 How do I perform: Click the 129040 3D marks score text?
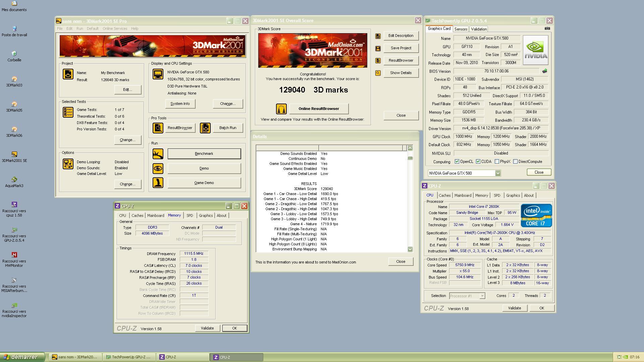coord(313,90)
